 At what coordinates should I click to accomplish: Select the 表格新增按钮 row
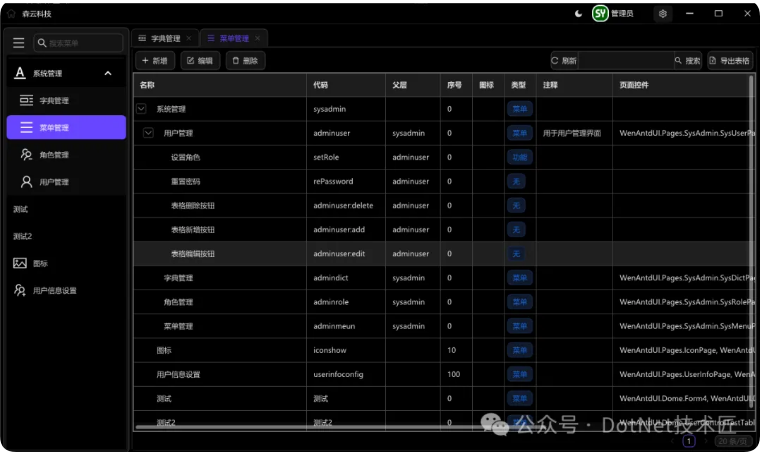coord(442,230)
